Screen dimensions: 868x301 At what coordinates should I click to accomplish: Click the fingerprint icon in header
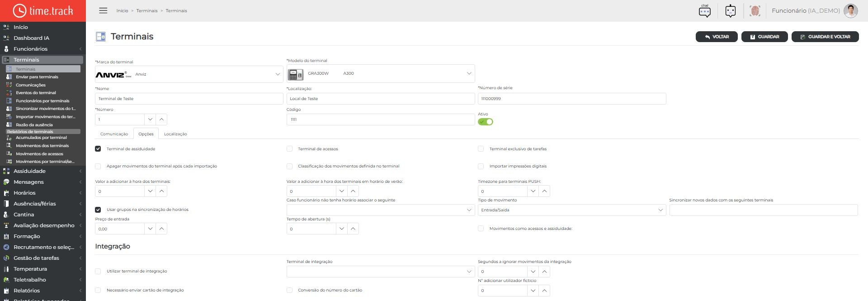coord(755,10)
